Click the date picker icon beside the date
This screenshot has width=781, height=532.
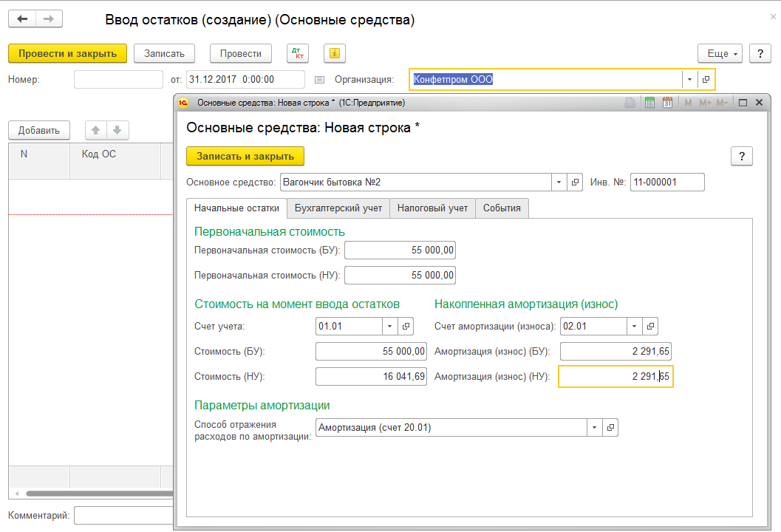pyautogui.click(x=319, y=80)
